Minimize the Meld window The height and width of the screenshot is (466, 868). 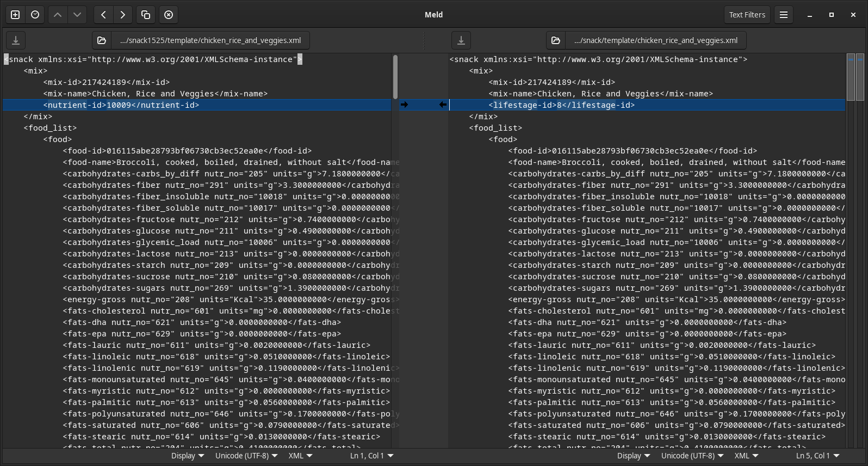[x=810, y=15]
